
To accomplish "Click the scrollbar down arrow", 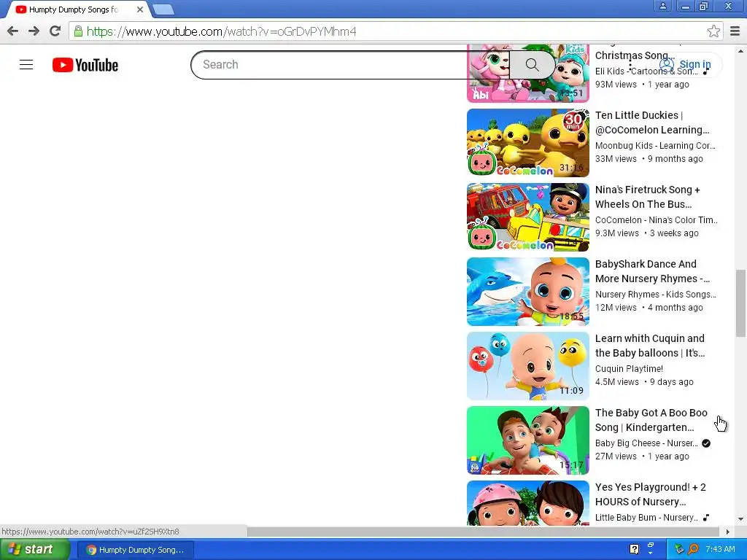I will (741, 519).
